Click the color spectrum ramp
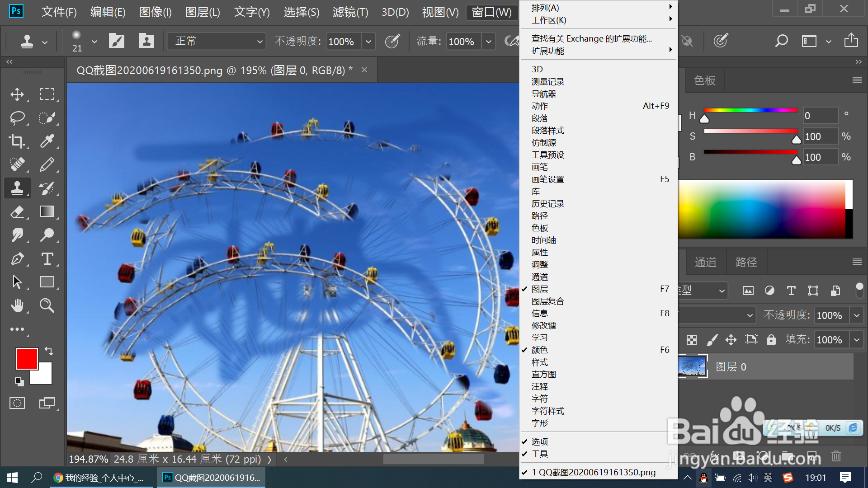The height and width of the screenshot is (488, 868). click(x=761, y=209)
